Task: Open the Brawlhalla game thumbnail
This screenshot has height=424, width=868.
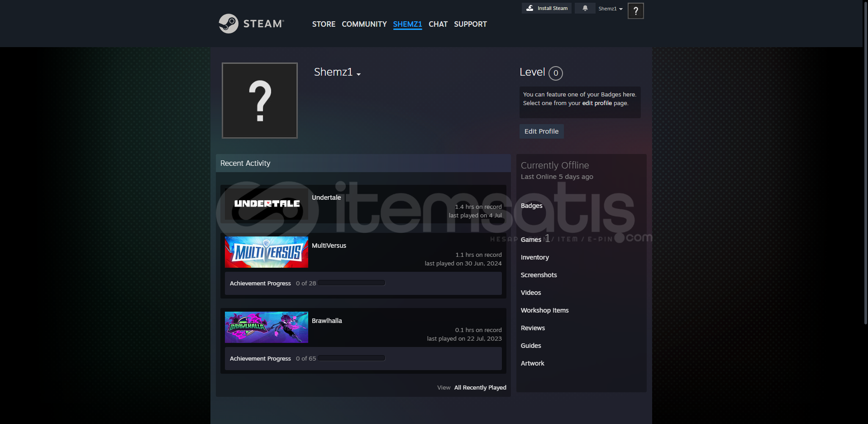Action: (267, 327)
